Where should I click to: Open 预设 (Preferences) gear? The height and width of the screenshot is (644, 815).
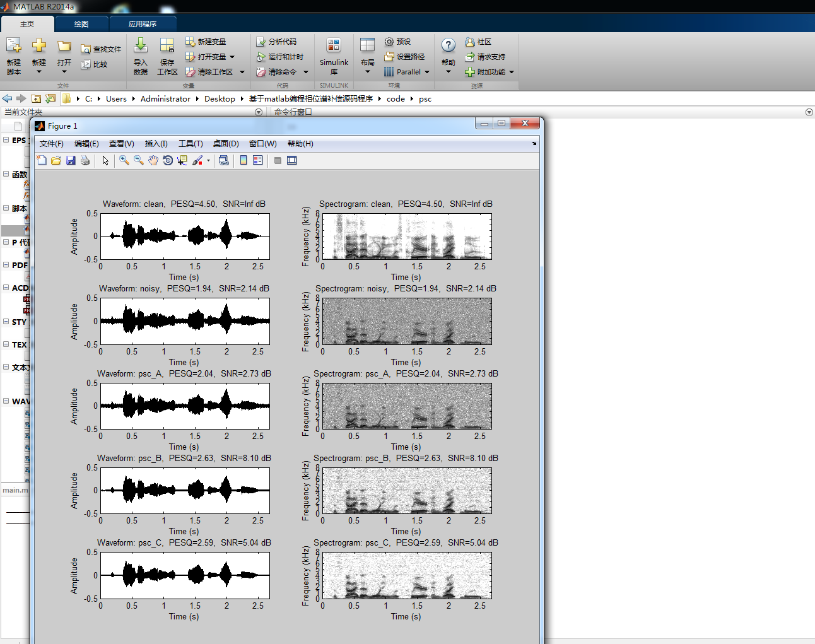pyautogui.click(x=397, y=41)
